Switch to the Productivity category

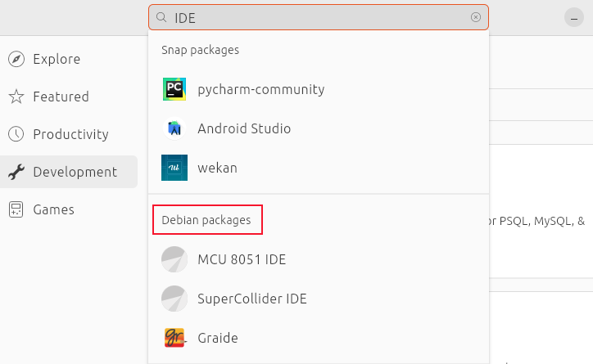(x=70, y=134)
